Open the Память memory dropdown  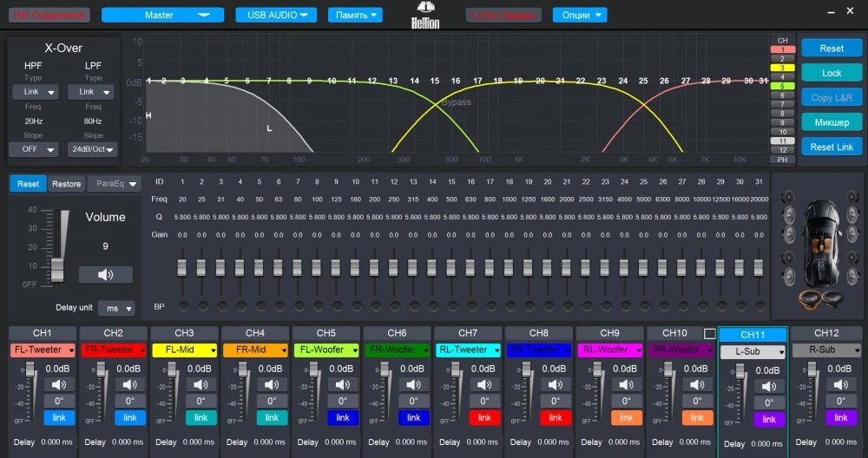(355, 15)
